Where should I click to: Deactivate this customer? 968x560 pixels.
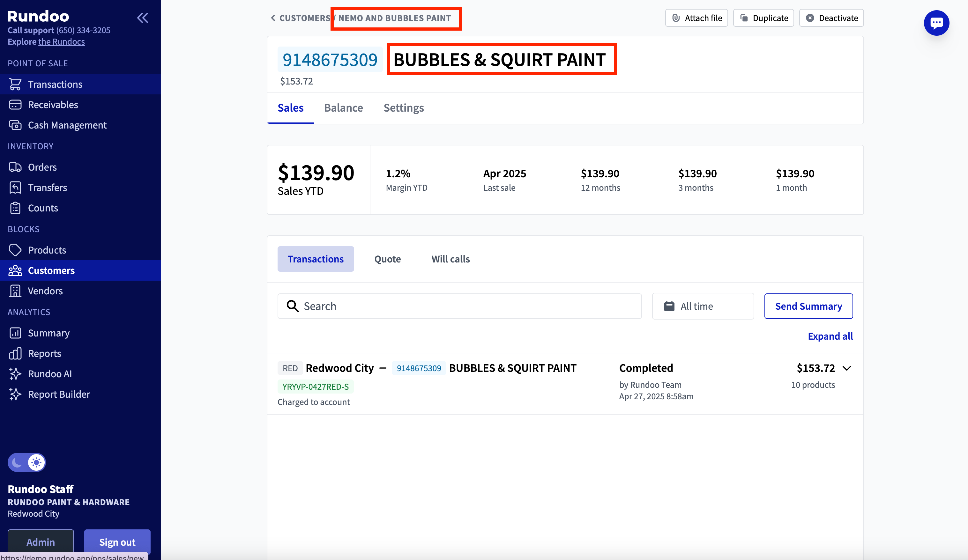coord(831,18)
